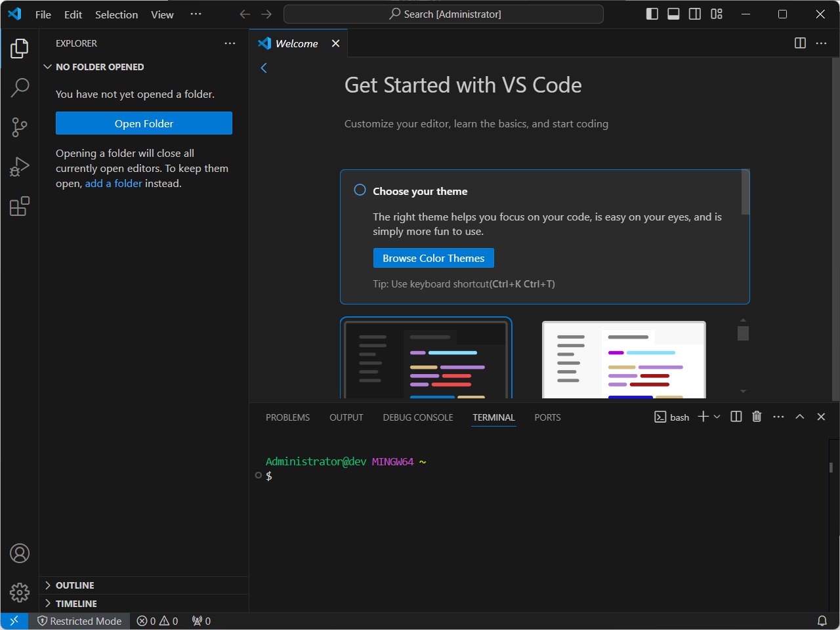This screenshot has height=630, width=840.
Task: Go forward with title bar arrow
Action: tap(266, 14)
